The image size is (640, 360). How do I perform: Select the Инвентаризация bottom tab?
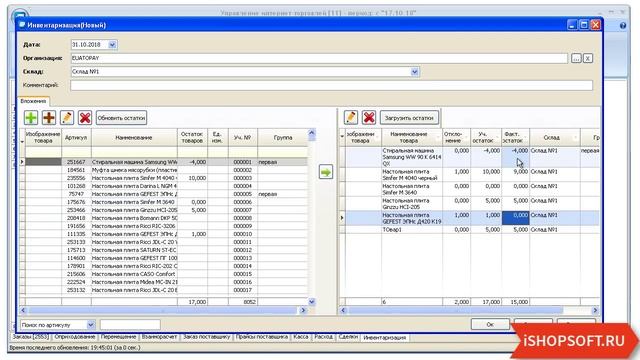coord(384,338)
